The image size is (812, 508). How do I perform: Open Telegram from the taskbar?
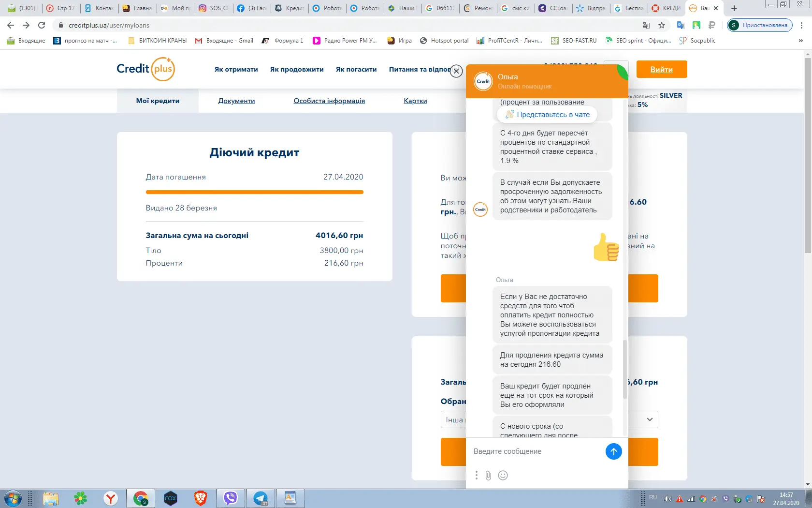tap(261, 498)
